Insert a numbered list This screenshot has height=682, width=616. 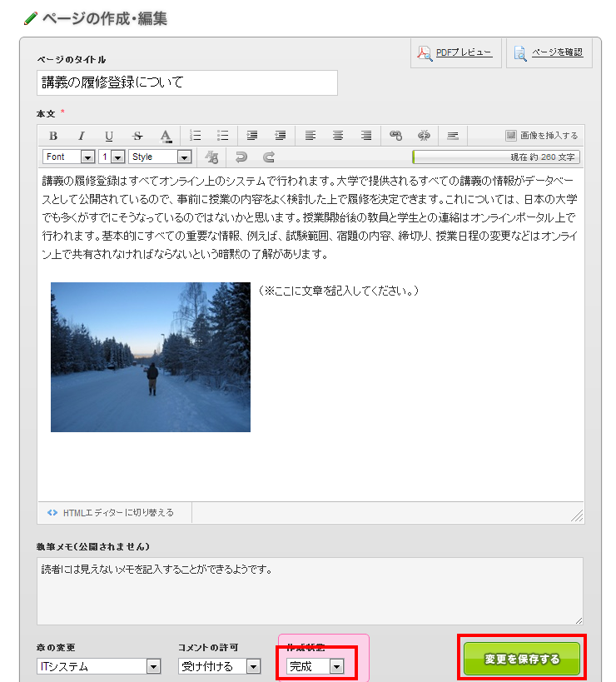(195, 136)
